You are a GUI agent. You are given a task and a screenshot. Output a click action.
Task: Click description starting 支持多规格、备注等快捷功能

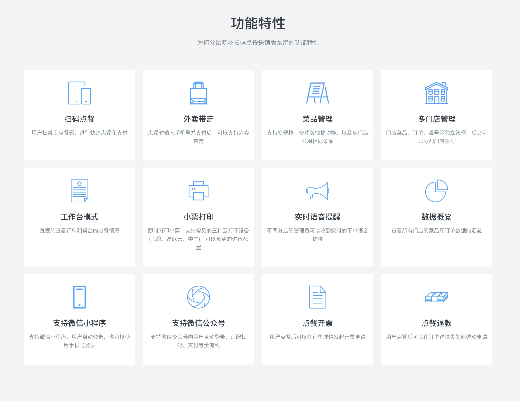click(317, 137)
